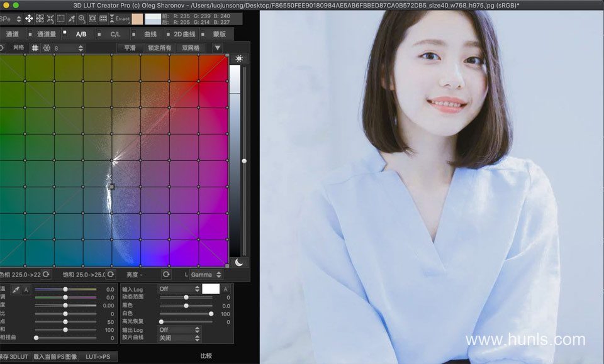
Task: Click the reset icon left of 网格 label
Action: 2,48
